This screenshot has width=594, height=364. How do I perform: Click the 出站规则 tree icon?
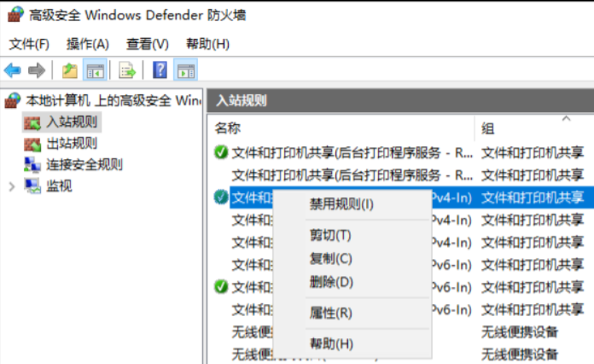(32, 144)
